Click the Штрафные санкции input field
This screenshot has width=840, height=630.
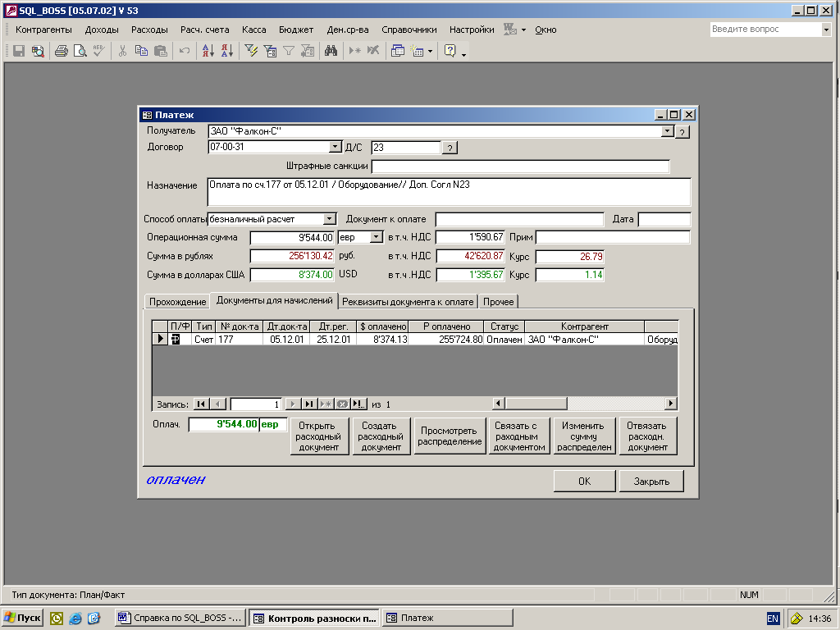click(520, 167)
